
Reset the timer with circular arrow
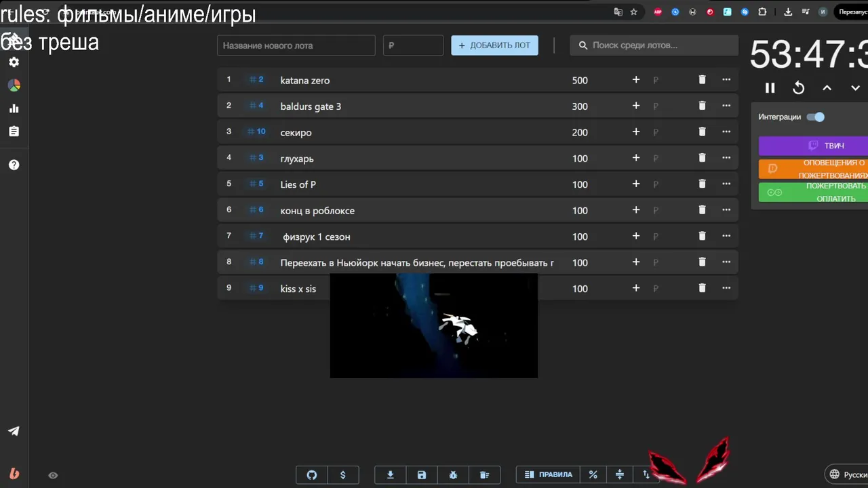(799, 87)
